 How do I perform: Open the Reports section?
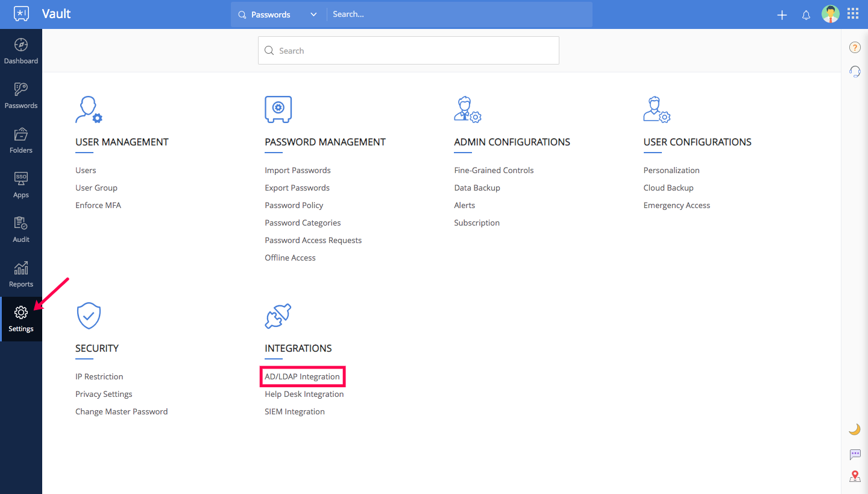(x=21, y=274)
